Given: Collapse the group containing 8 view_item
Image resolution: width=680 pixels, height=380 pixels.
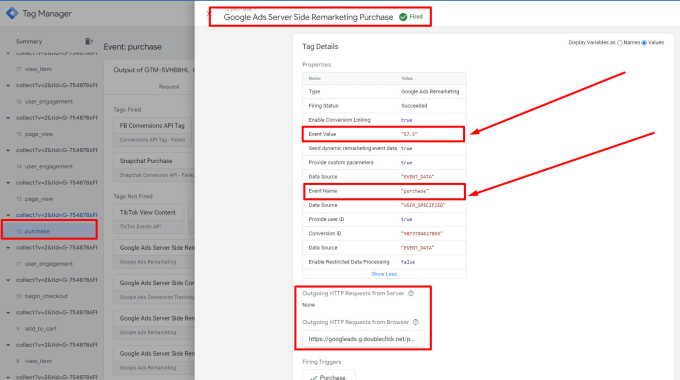Looking at the screenshot, I should coord(8,345).
